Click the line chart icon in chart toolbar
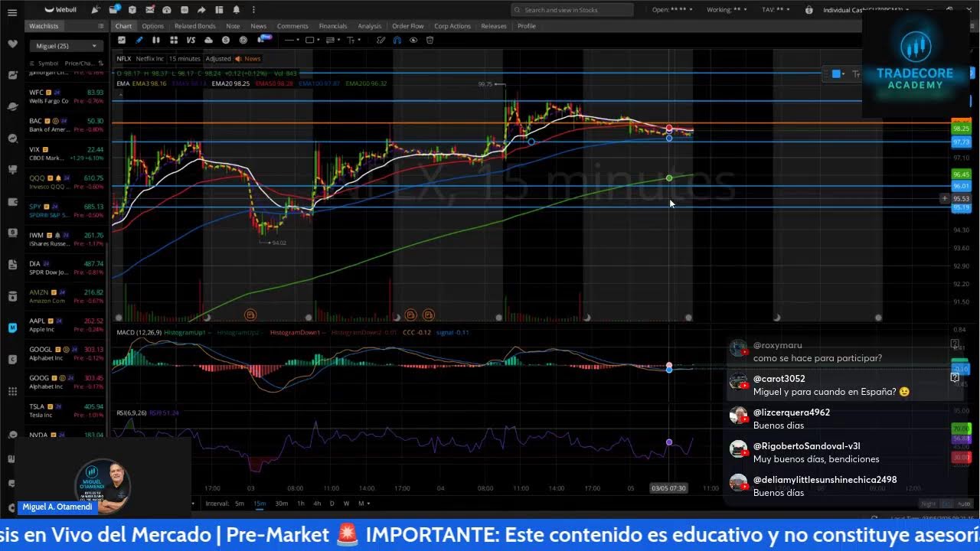980x551 pixels. click(x=122, y=40)
